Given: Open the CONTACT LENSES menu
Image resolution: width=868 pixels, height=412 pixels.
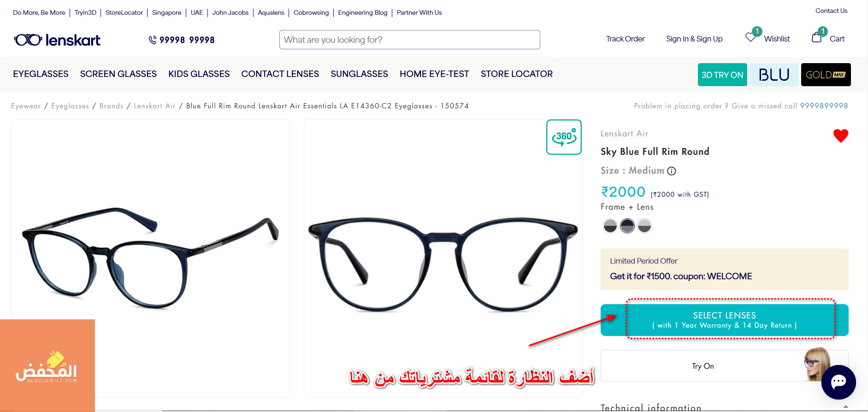Looking at the screenshot, I should [x=280, y=74].
